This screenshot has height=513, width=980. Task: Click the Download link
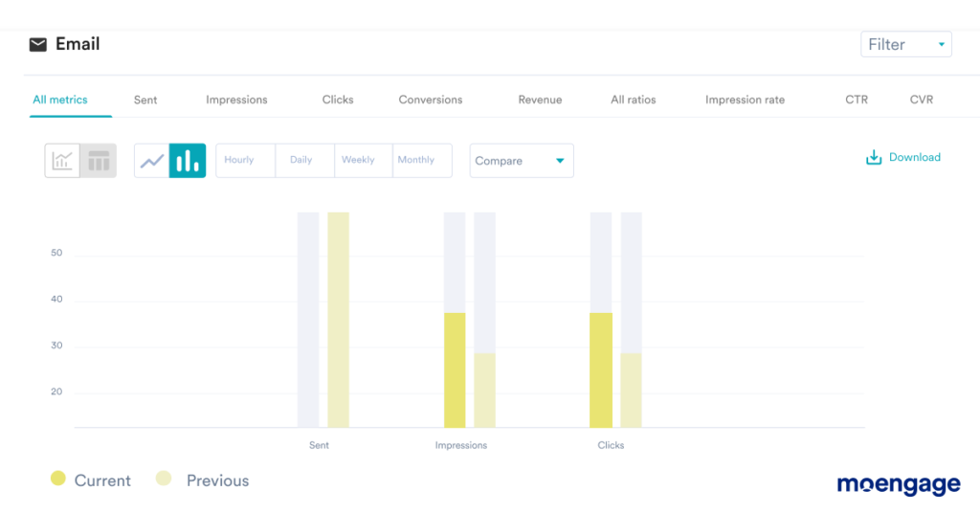(x=914, y=158)
